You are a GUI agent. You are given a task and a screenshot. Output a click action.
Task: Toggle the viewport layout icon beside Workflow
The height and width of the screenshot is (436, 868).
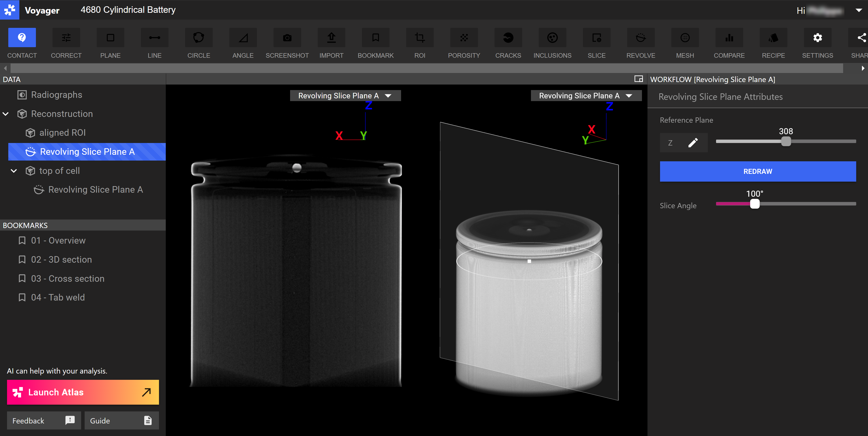[638, 79]
